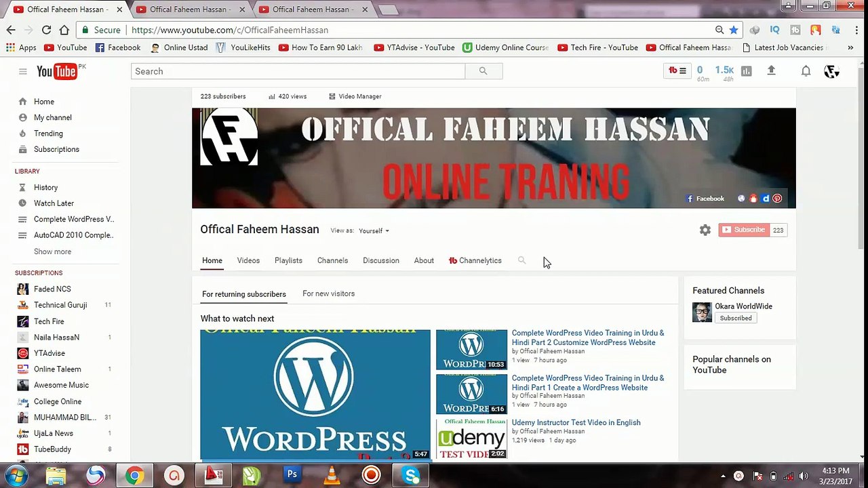Open My channel in the sidebar
Screen dimensions: 868x488
coord(53,117)
